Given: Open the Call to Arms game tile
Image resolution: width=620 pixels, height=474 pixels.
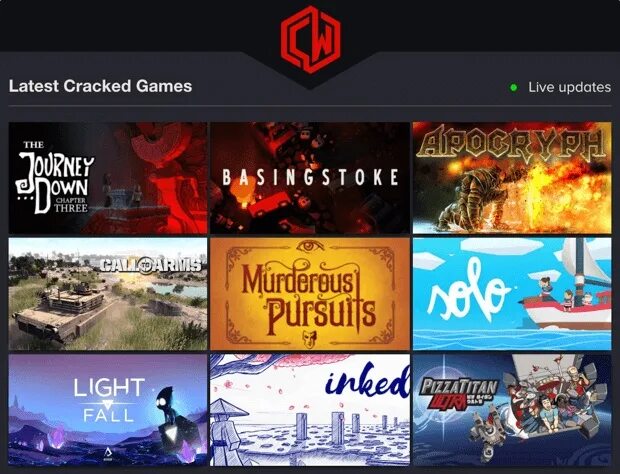Looking at the screenshot, I should (108, 294).
